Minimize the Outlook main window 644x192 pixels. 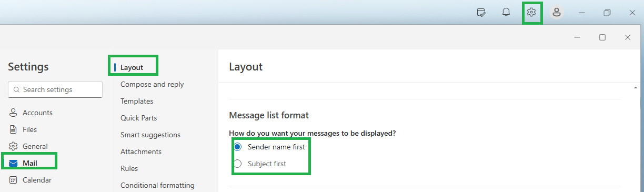(582, 12)
